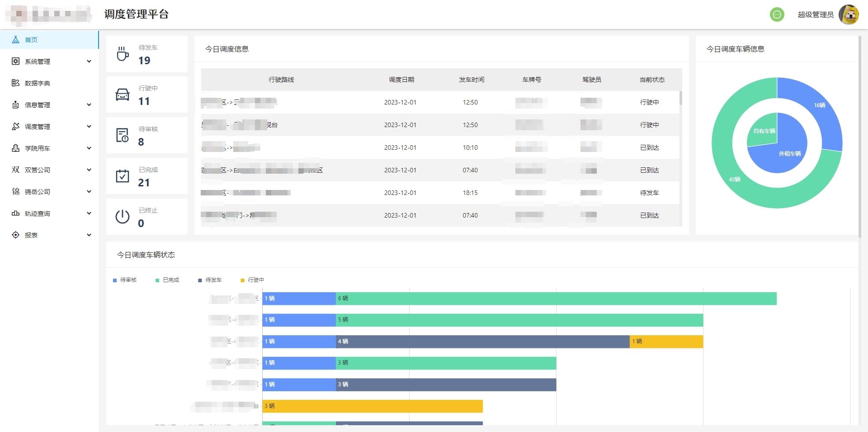
Task: Toggle the 待发车 legend item
Action: pyautogui.click(x=210, y=280)
